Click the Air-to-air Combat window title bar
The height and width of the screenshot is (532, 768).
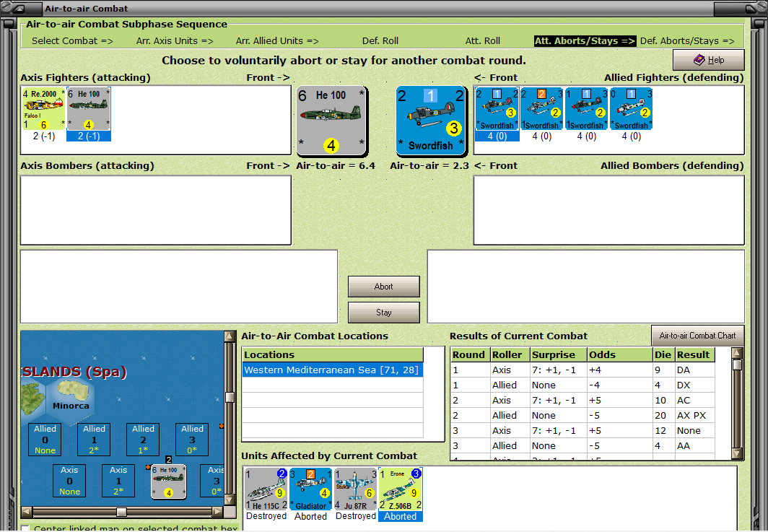pyautogui.click(x=384, y=9)
